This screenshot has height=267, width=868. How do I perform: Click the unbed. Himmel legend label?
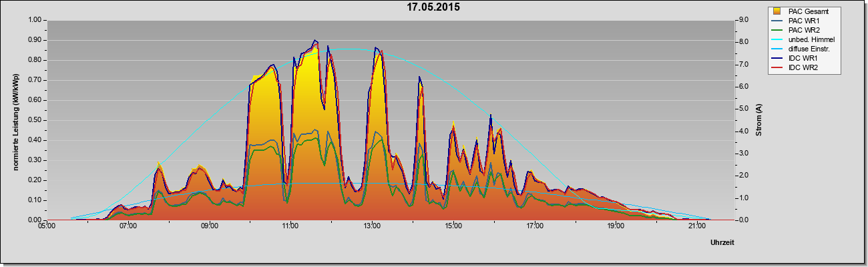point(811,39)
